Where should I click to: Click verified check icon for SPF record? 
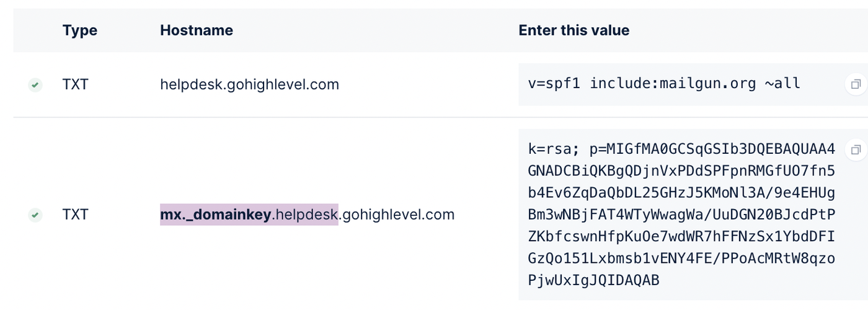[35, 85]
